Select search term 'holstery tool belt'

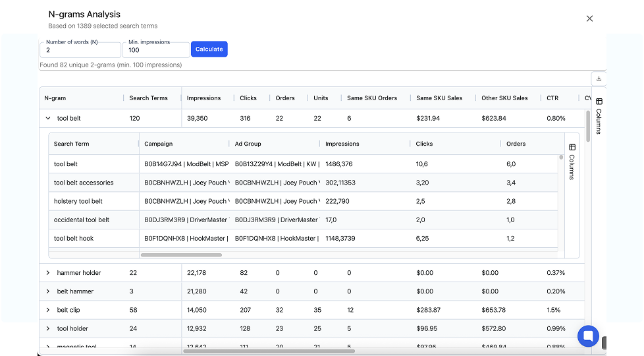(78, 201)
